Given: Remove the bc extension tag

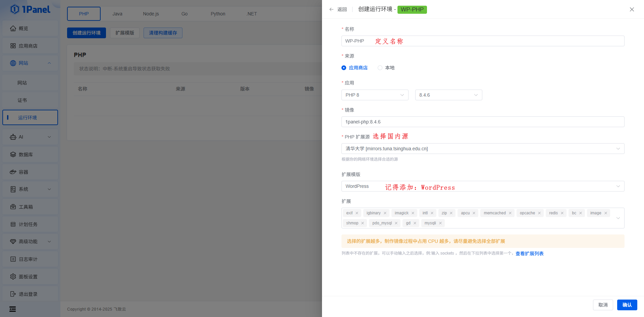Looking at the screenshot, I should click(x=581, y=213).
